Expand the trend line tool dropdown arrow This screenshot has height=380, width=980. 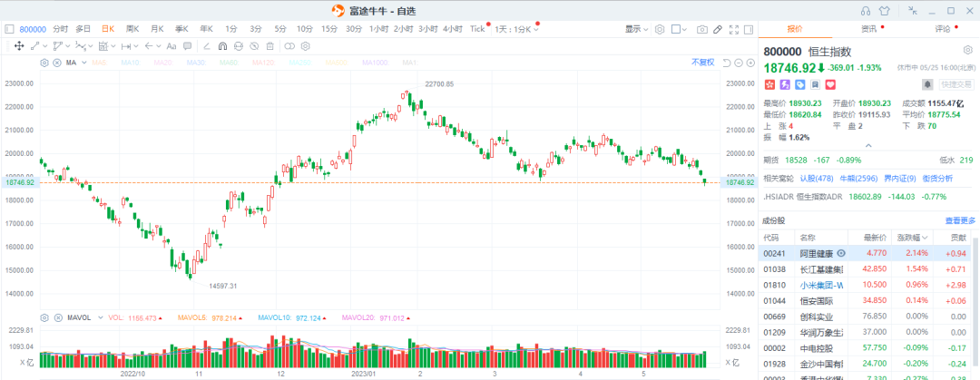(45, 45)
